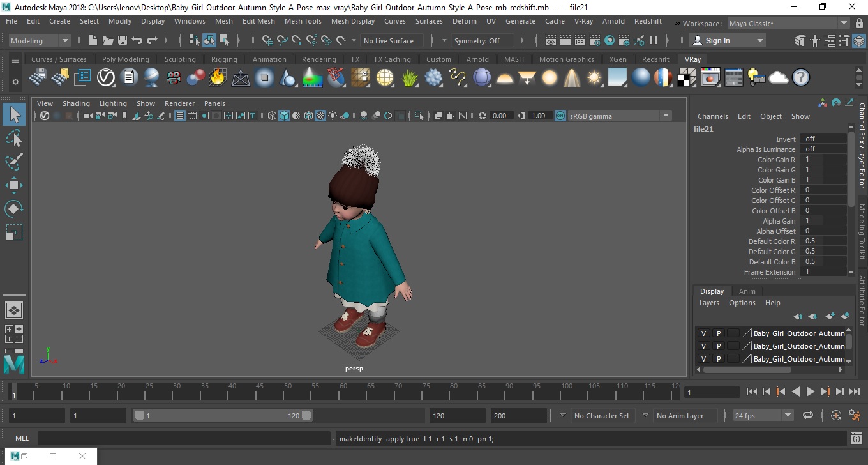
Task: Click the green grass shelf icon
Action: tap(409, 78)
